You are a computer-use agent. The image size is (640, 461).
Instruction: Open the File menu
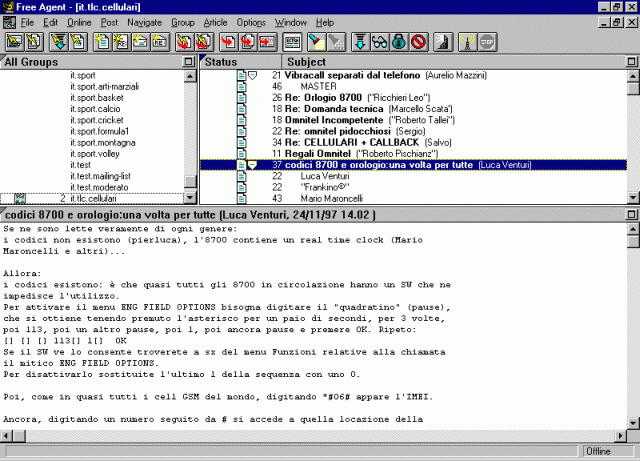pyautogui.click(x=27, y=22)
